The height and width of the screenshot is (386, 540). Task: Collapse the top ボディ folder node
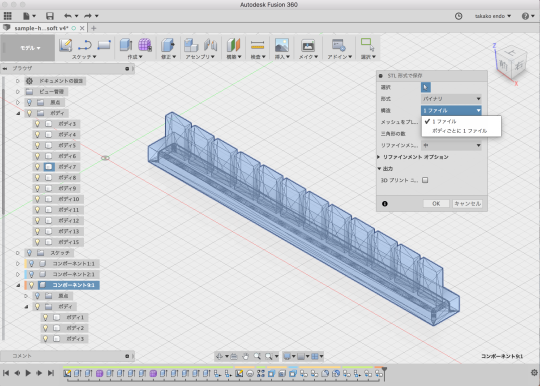click(18, 113)
